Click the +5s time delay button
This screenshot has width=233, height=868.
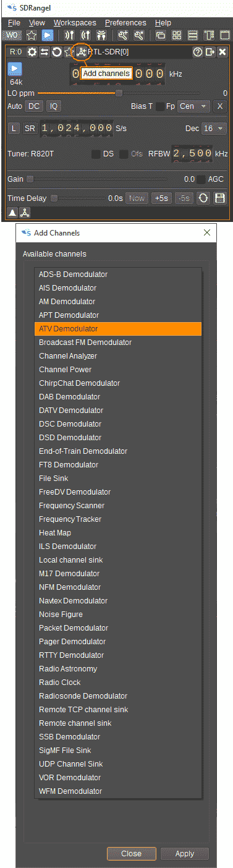162,198
